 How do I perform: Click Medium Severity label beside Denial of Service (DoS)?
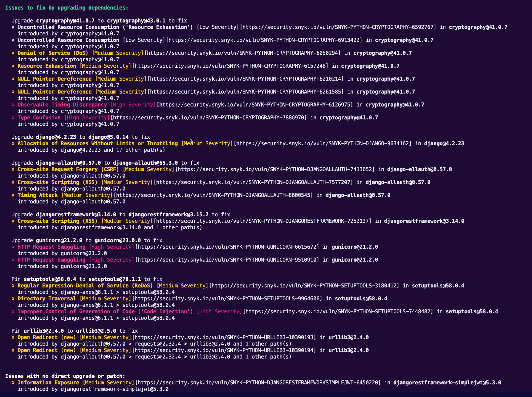point(118,53)
